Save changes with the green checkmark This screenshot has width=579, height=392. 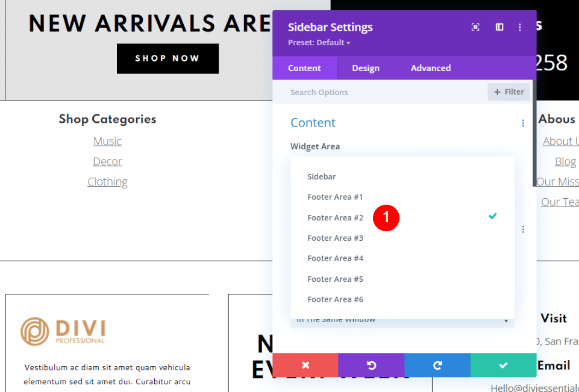tap(503, 365)
